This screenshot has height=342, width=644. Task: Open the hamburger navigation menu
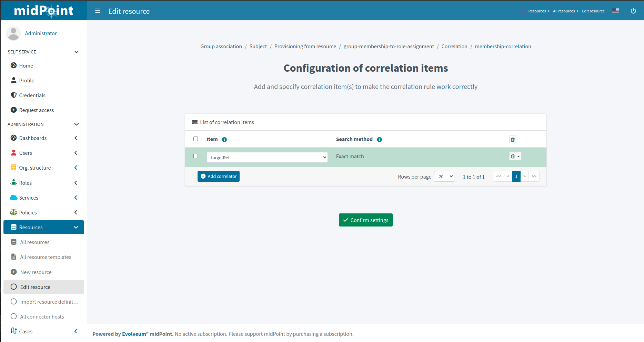(98, 11)
